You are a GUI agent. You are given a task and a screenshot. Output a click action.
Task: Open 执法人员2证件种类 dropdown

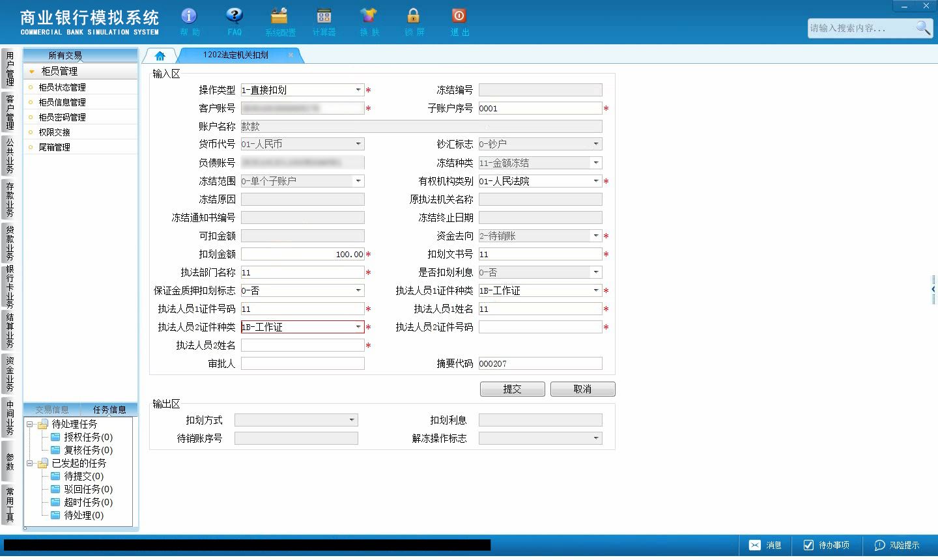[358, 327]
